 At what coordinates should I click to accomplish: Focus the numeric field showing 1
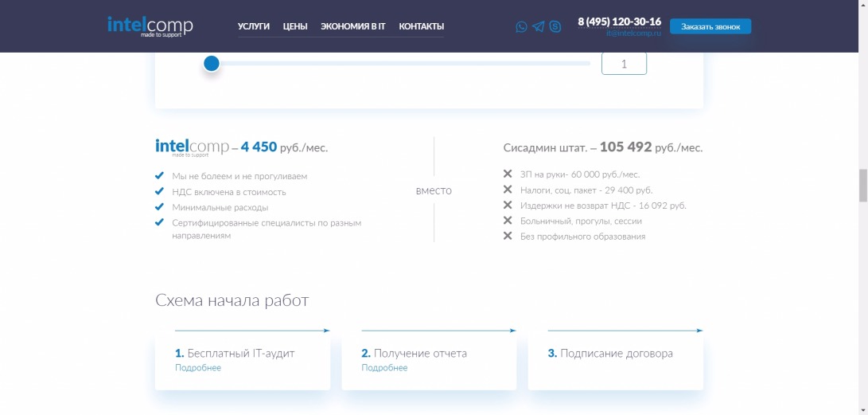tap(624, 64)
